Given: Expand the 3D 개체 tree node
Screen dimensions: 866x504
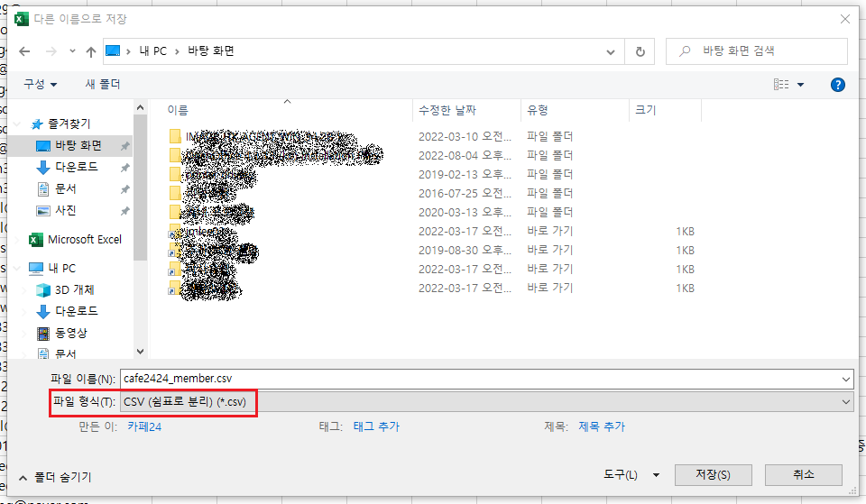Looking at the screenshot, I should (24, 289).
